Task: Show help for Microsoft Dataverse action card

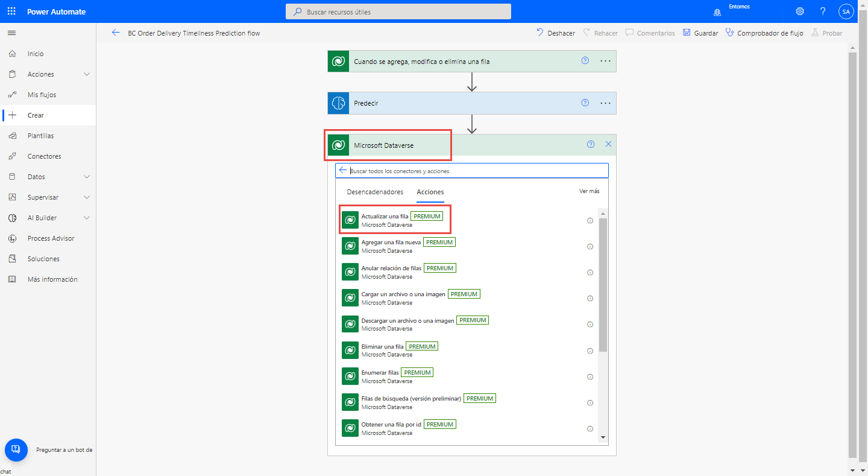Action: [x=591, y=145]
